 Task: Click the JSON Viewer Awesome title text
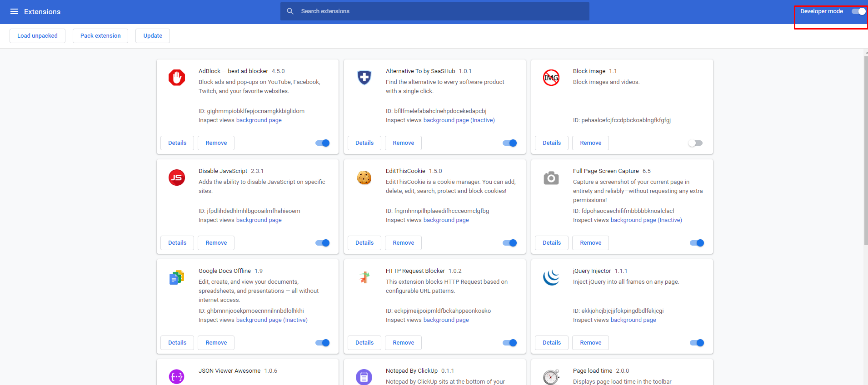229,371
